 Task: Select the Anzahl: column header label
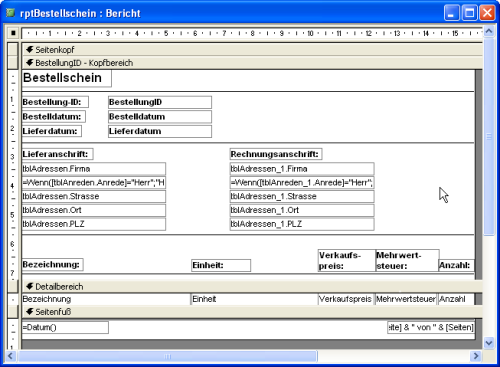(456, 265)
